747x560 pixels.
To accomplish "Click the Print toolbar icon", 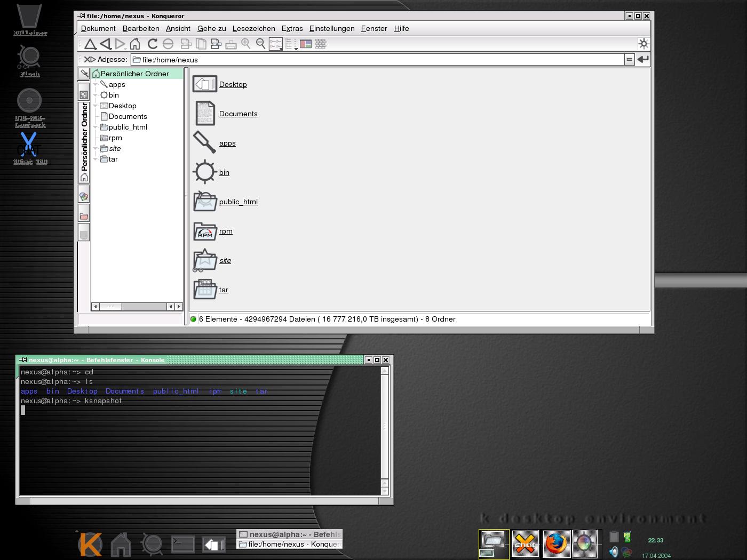I will point(231,44).
